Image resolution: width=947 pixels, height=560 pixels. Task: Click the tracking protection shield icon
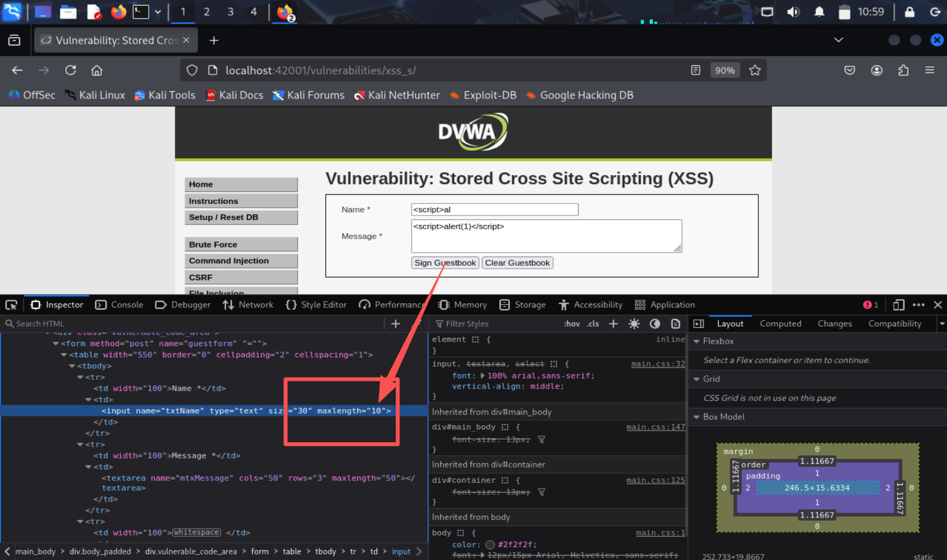point(192,70)
